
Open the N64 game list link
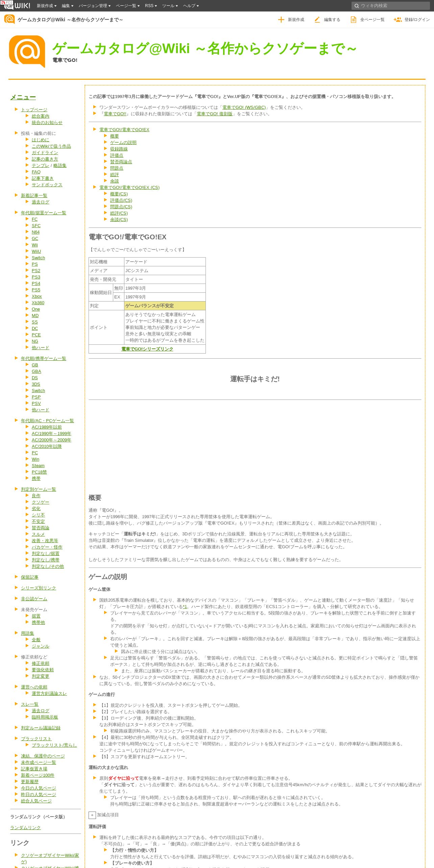click(35, 232)
